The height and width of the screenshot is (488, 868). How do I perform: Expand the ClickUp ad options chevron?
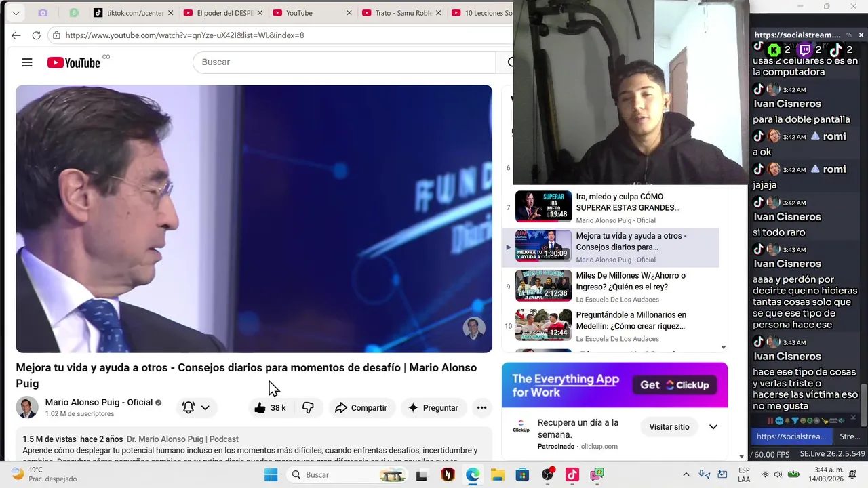(x=713, y=427)
